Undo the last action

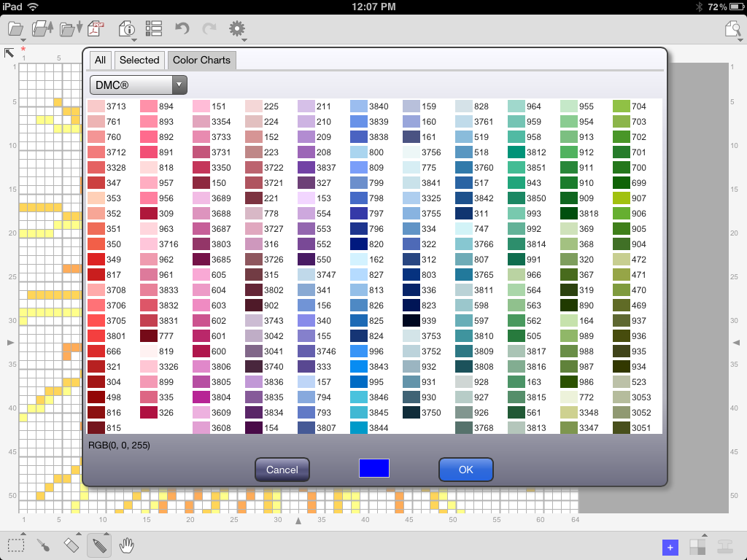pyautogui.click(x=181, y=28)
